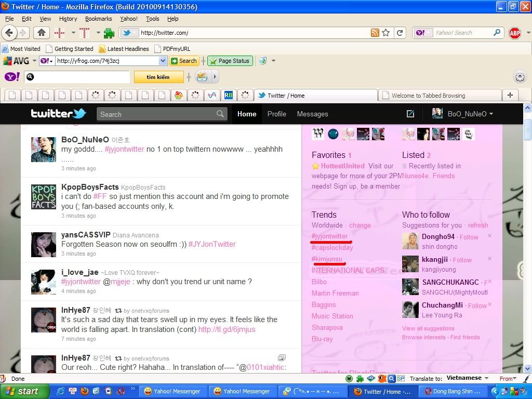The height and width of the screenshot is (399, 532).
Task: Follow Dongho94
Action: [x=469, y=237]
